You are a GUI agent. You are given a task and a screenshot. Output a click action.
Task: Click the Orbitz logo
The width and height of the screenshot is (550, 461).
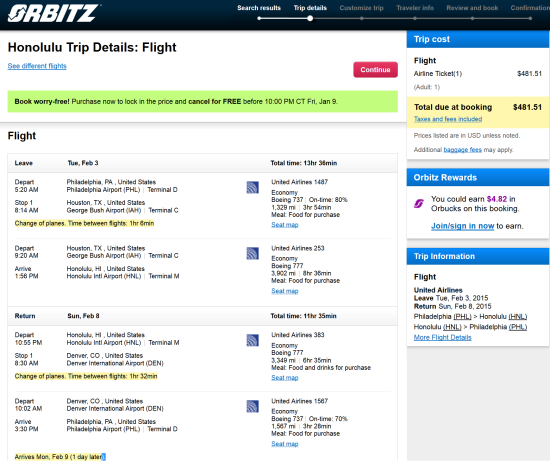pos(54,13)
